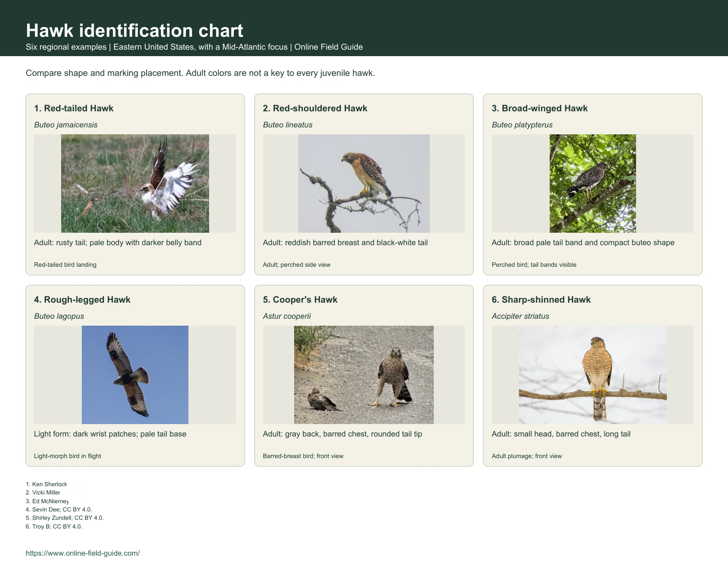The height and width of the screenshot is (563, 728).
Task: Select the '6. Troy B; CC BY 4.0.' credit
Action: pos(54,526)
